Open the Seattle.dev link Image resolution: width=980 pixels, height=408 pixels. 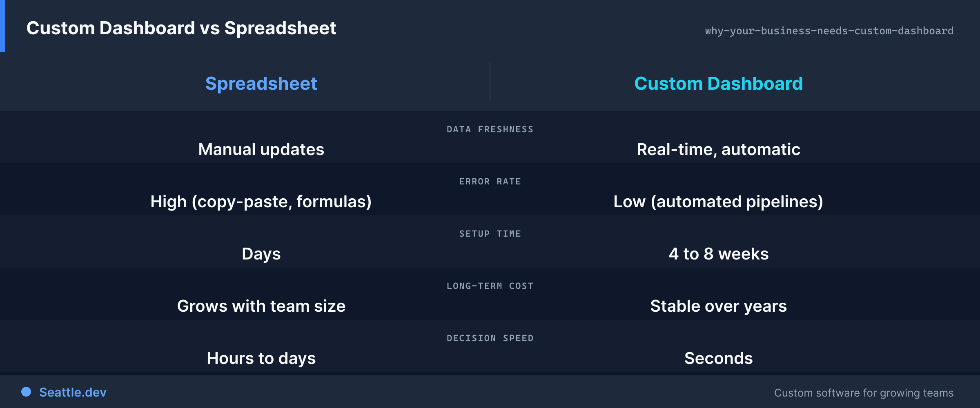coord(73,392)
